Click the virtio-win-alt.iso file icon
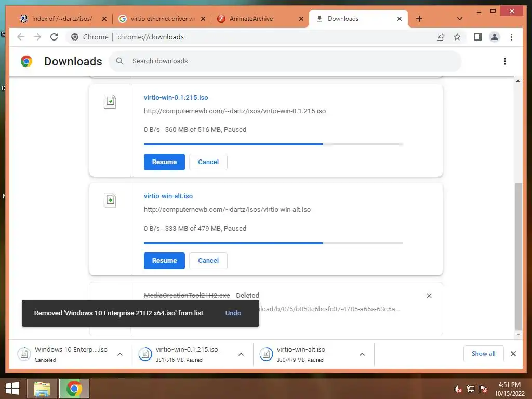Screen dimensions: 532x399 tap(110, 200)
